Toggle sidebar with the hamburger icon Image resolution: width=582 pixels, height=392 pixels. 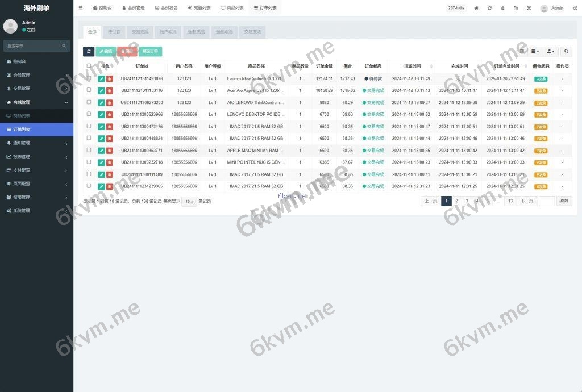point(81,8)
